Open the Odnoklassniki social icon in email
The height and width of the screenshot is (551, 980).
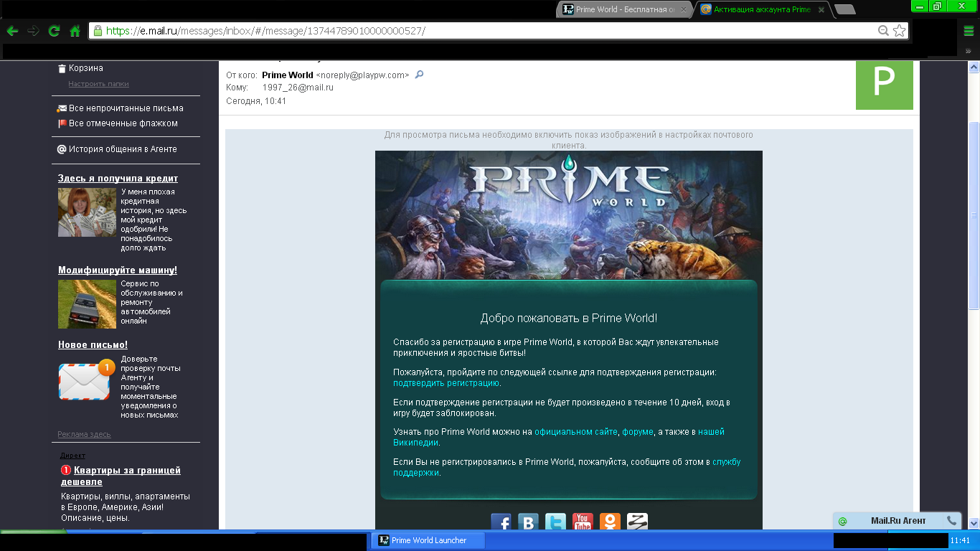[610, 522]
